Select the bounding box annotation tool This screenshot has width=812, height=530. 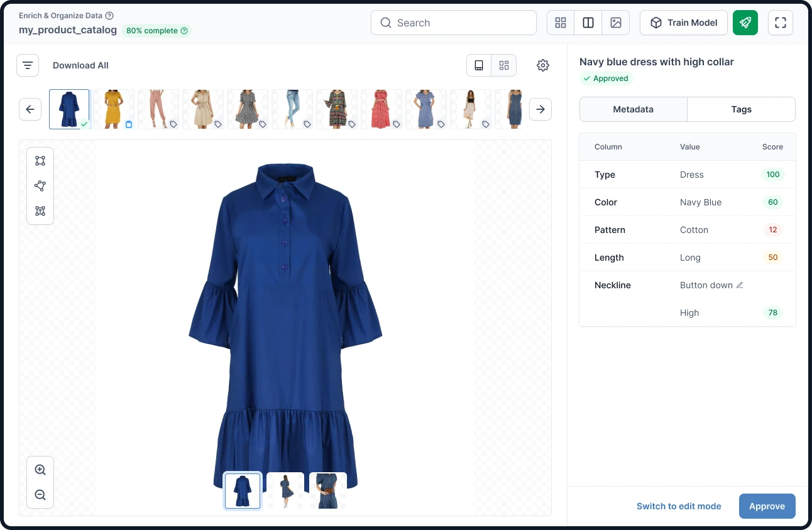40,161
